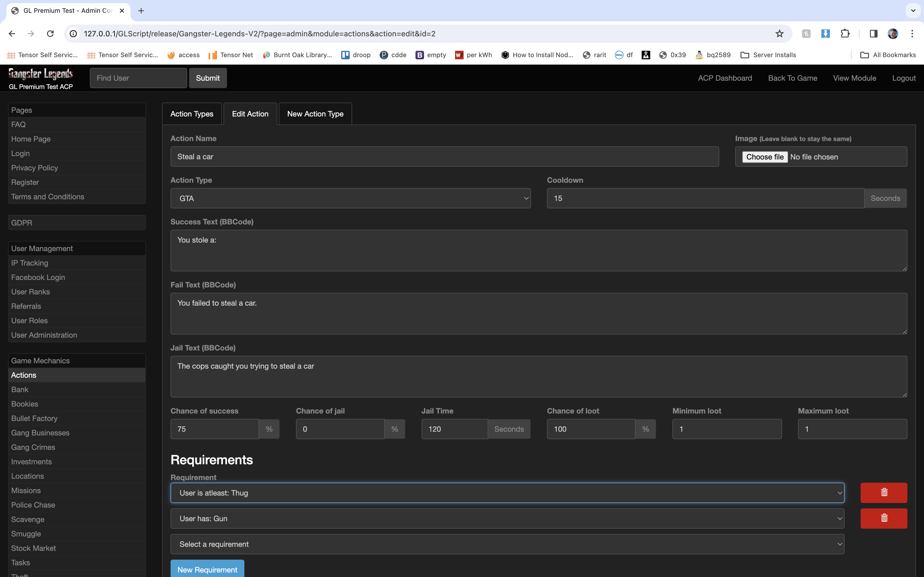Toggle the browser side panel icon
Screen dimensions: 924x577
coord(873,34)
